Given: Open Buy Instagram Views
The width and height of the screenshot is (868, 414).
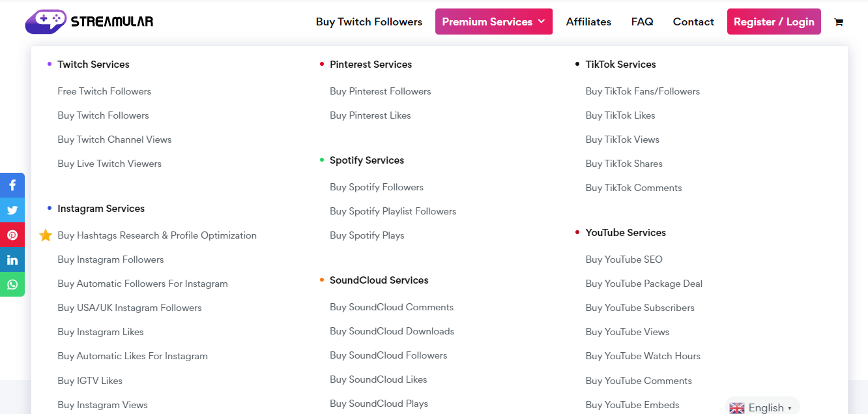Looking at the screenshot, I should [102, 405].
